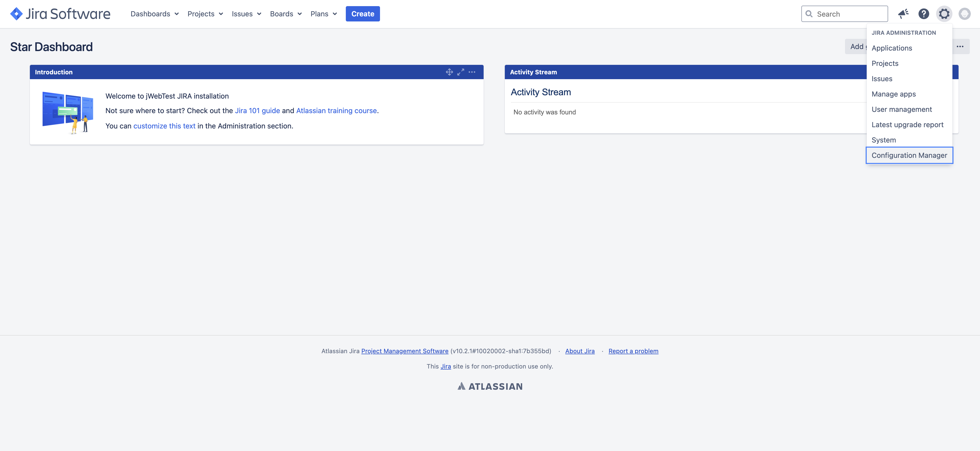Viewport: 980px width, 451px height.
Task: Open the Jira 101 guide link
Action: pos(258,111)
